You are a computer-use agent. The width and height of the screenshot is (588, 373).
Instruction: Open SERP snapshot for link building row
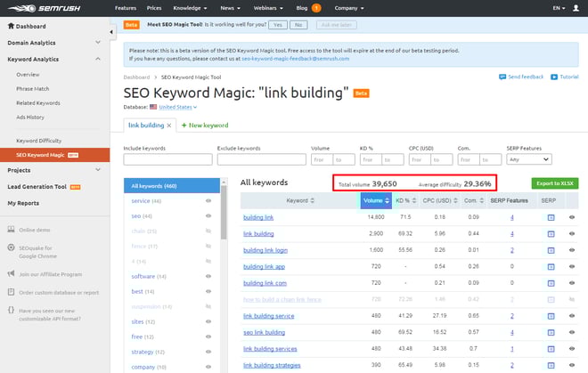pyautogui.click(x=551, y=234)
